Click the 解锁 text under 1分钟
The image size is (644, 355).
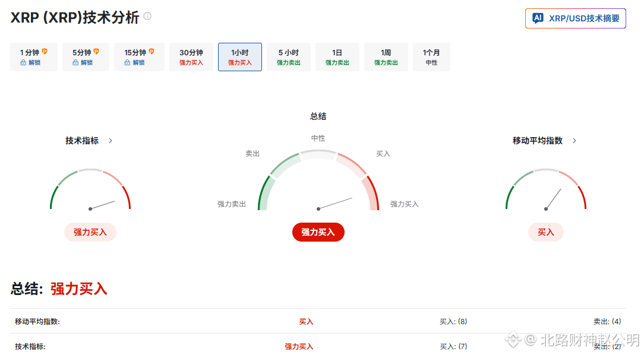pyautogui.click(x=34, y=63)
